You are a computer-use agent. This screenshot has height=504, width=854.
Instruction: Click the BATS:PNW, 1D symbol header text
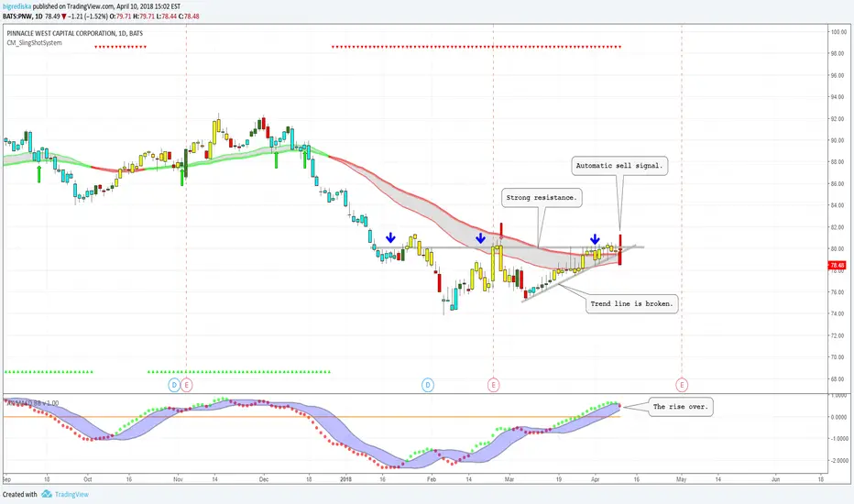coord(22,16)
